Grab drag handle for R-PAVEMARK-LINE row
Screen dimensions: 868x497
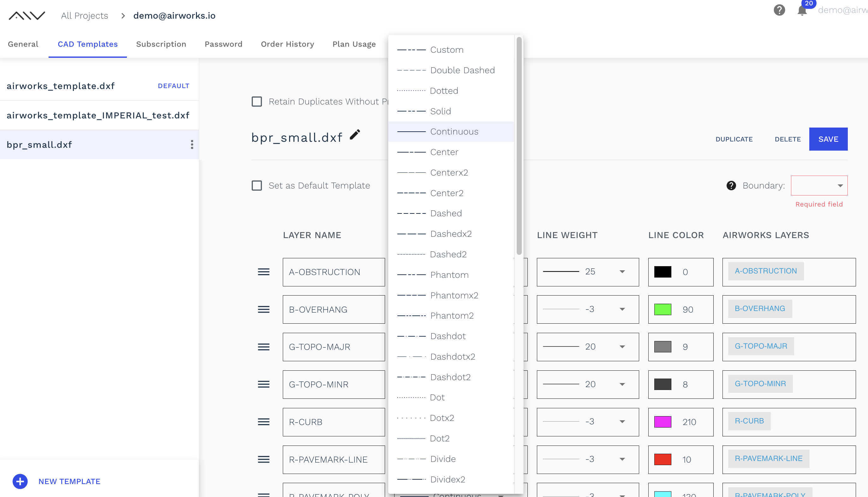pos(264,459)
